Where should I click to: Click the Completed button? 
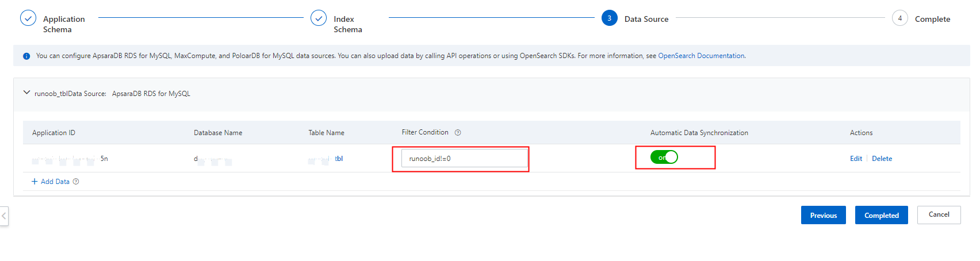(x=881, y=215)
